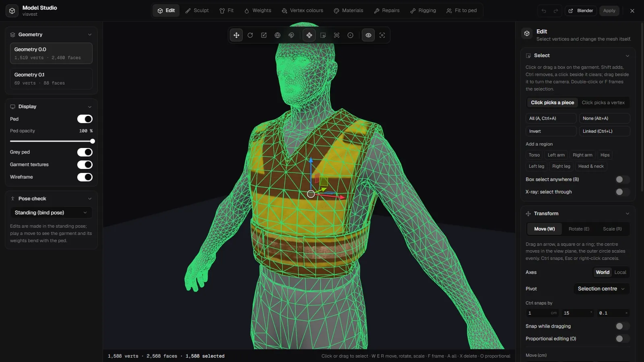Switch to the Weights tab
644x362 pixels.
258,10
